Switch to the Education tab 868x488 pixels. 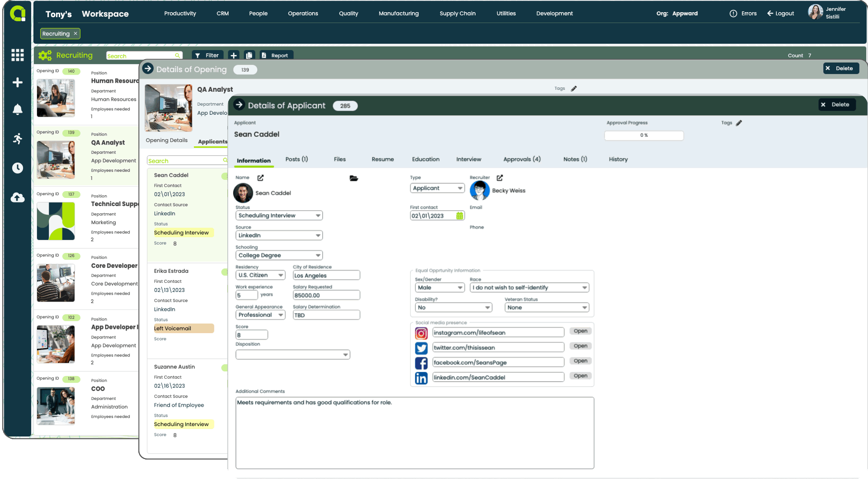(426, 159)
